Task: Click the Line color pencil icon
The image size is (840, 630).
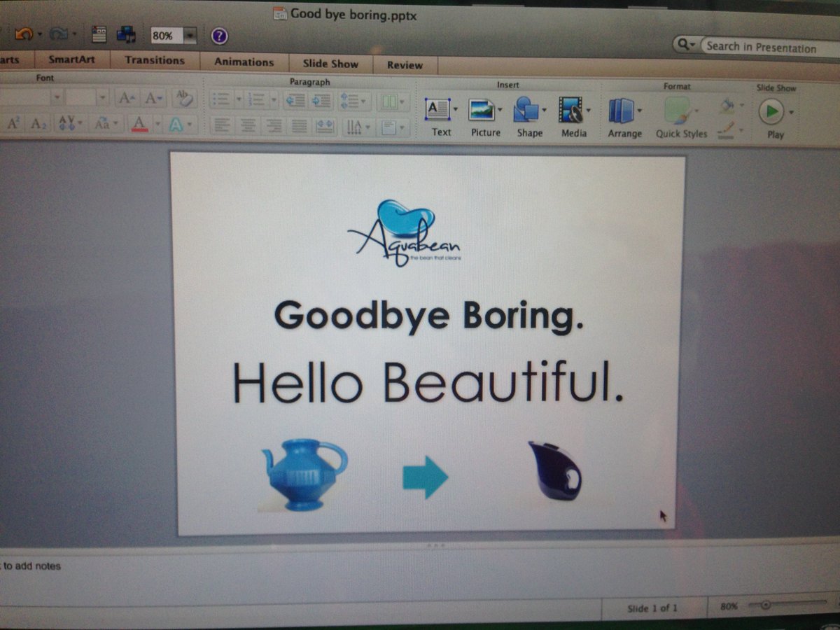Action: click(727, 130)
